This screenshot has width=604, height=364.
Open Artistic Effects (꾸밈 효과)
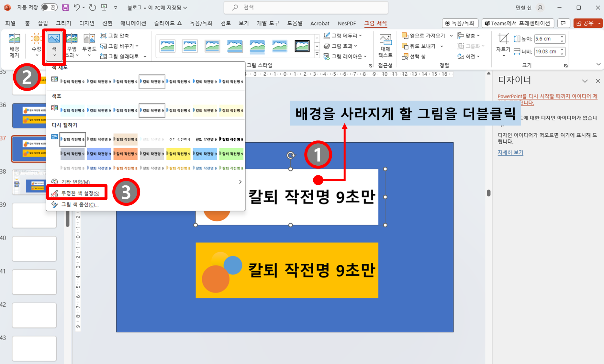72,45
